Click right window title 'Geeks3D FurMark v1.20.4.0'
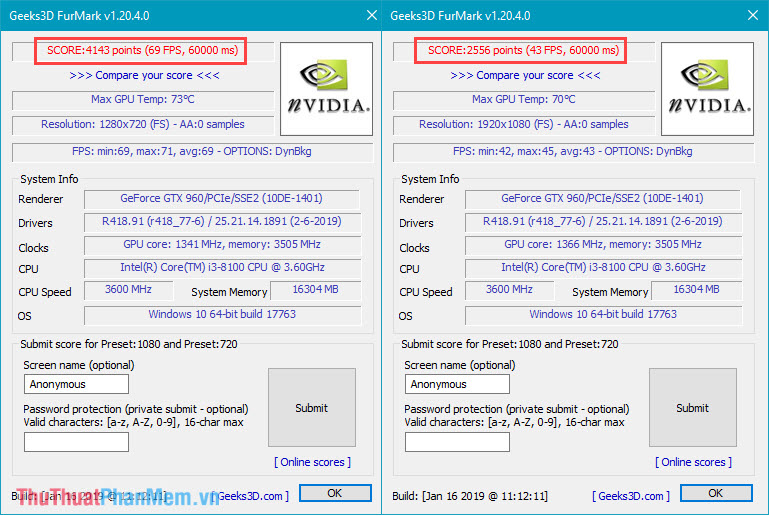This screenshot has height=516, width=769. [460, 16]
